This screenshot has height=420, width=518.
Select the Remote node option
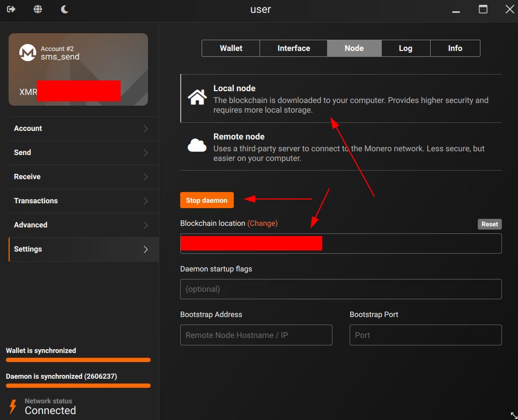pyautogui.click(x=341, y=147)
